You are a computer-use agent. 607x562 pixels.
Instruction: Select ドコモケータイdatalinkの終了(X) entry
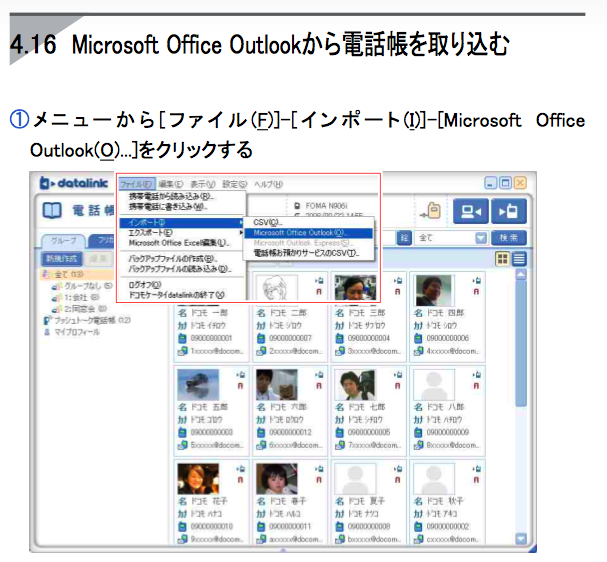(x=183, y=295)
